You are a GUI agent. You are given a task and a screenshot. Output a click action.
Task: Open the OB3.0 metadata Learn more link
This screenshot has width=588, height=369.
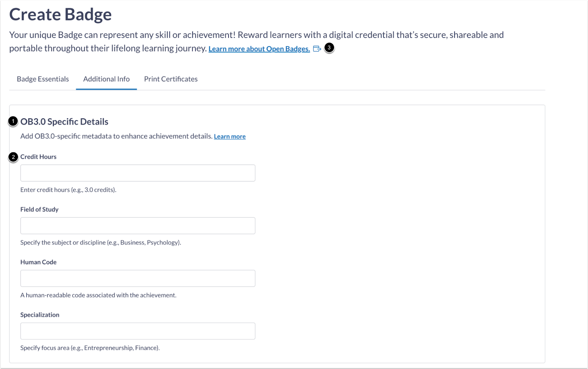click(x=229, y=136)
